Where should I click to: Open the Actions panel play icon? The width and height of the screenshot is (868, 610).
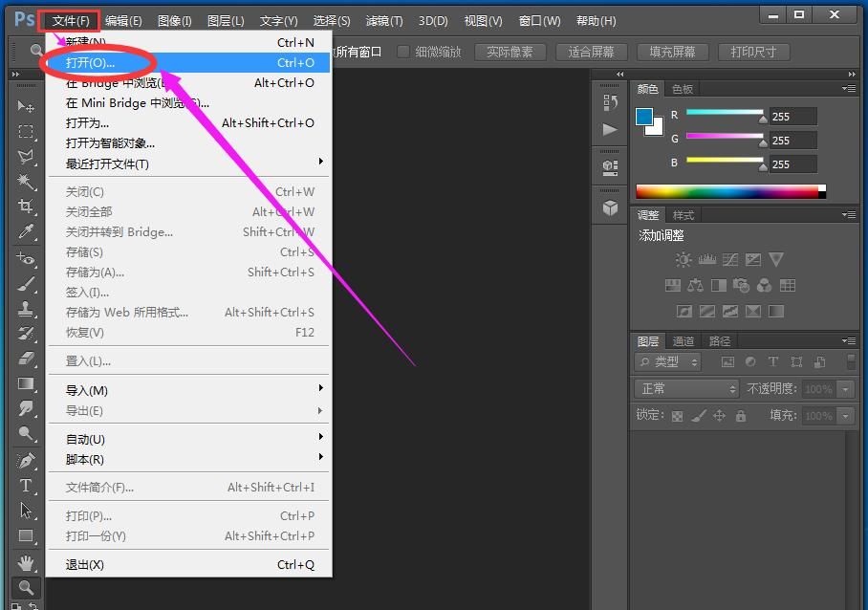click(610, 129)
